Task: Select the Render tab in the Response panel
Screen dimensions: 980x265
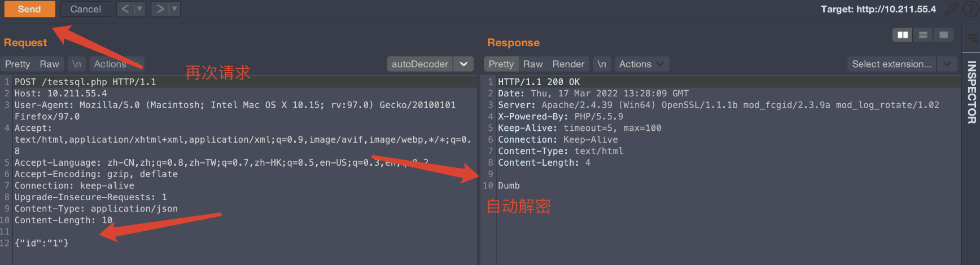Action: point(568,64)
